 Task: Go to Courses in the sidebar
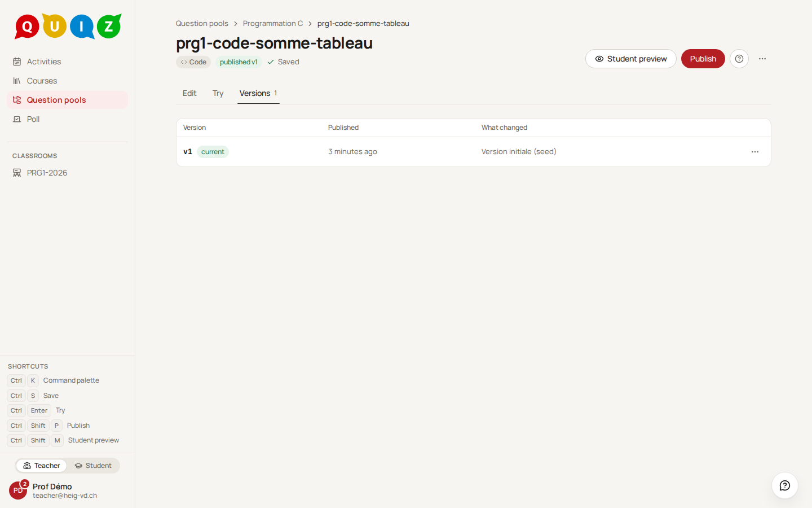[x=68, y=81]
